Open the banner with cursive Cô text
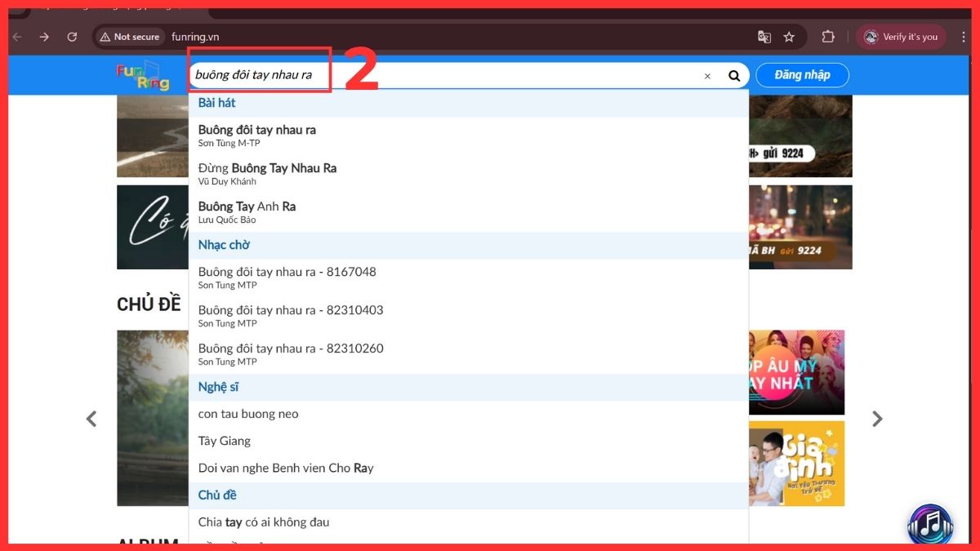Screen dimensions: 980x551 [153, 227]
